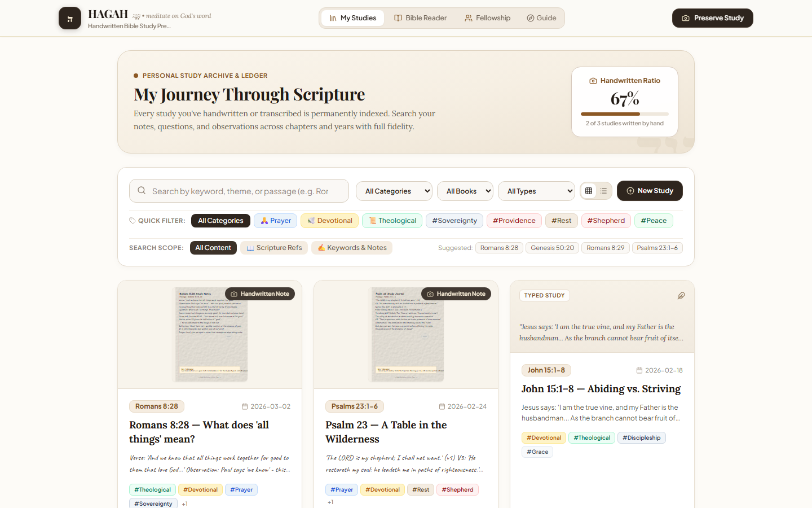
Task: Open the Guide tab
Action: (542, 18)
